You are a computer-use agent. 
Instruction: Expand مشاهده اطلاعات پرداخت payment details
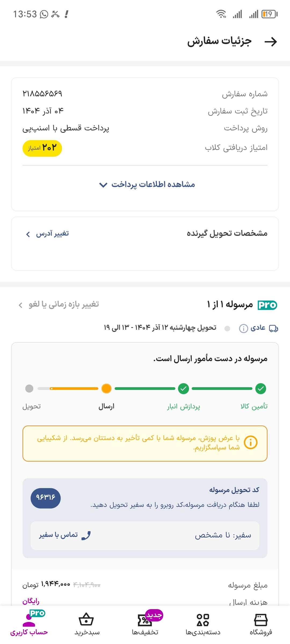pyautogui.click(x=147, y=185)
